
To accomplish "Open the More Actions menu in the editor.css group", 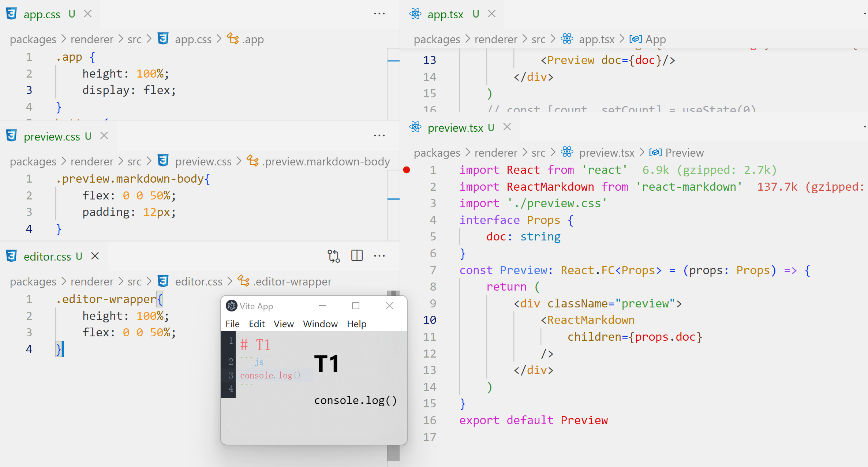I will [x=379, y=256].
